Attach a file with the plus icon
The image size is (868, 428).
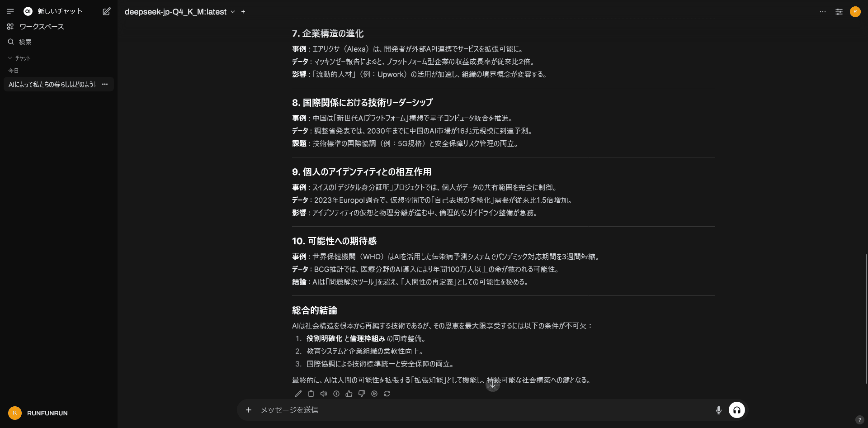pyautogui.click(x=249, y=410)
